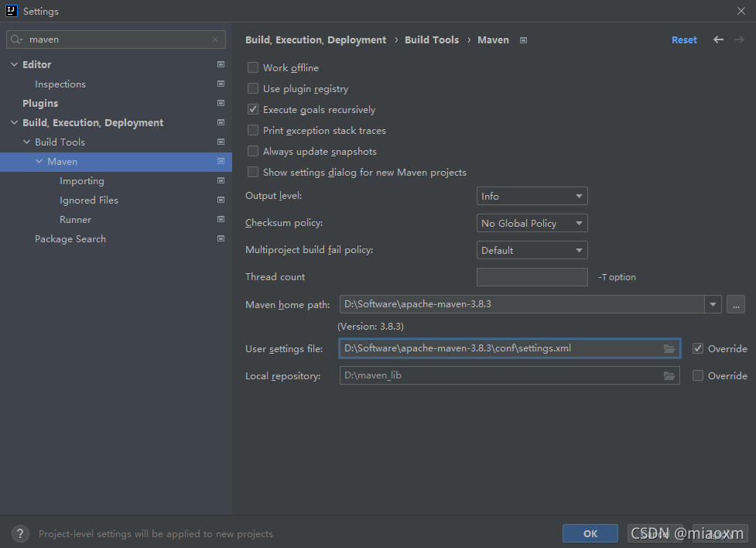Click project-level icon beside Importing
The width and height of the screenshot is (756, 548).
(x=221, y=180)
